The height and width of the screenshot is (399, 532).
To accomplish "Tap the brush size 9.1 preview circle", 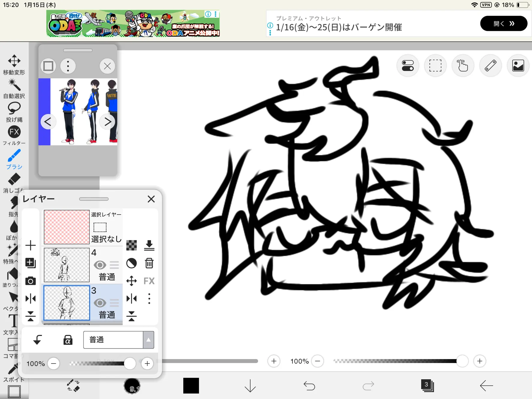I will [132, 386].
